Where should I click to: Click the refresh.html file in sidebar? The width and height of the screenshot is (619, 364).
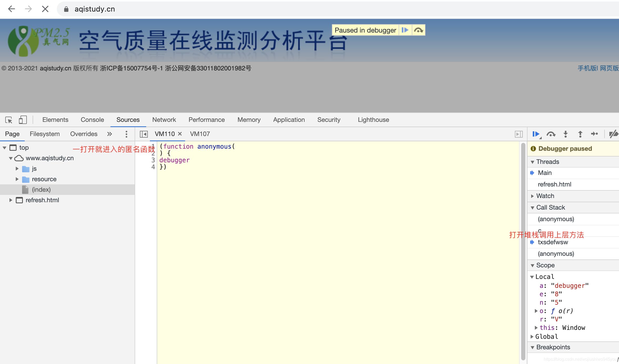pyautogui.click(x=42, y=200)
